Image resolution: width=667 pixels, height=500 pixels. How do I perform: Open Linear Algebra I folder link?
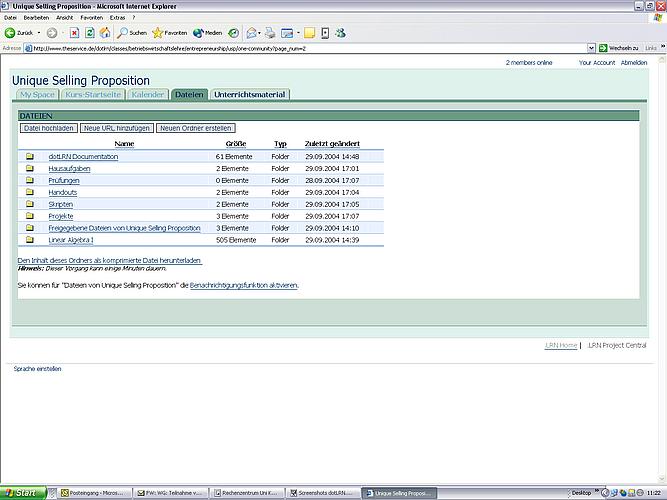click(x=71, y=240)
